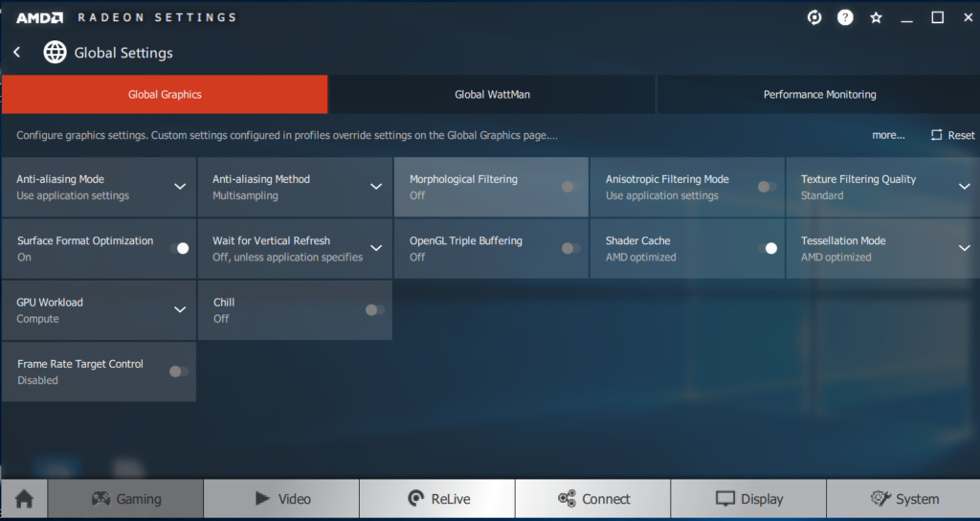Open the Texture Filtering Quality dropdown
This screenshot has height=521, width=980.
click(964, 187)
